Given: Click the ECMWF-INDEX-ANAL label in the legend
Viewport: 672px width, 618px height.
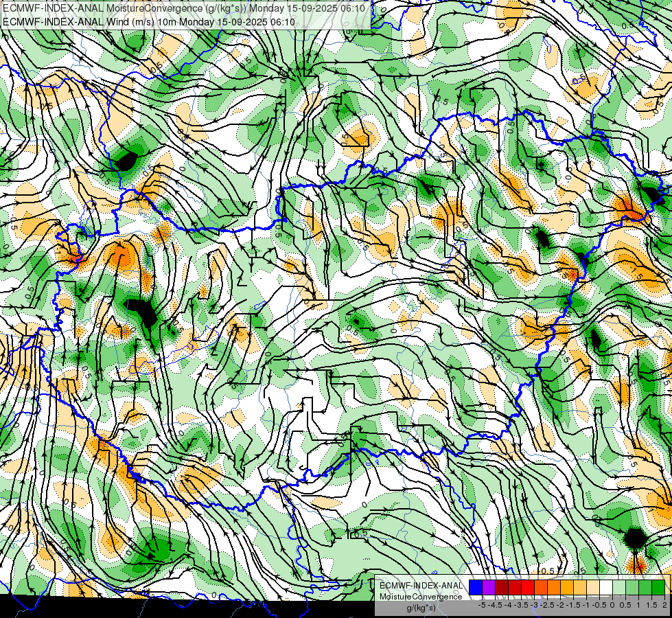Looking at the screenshot, I should pos(421,586).
